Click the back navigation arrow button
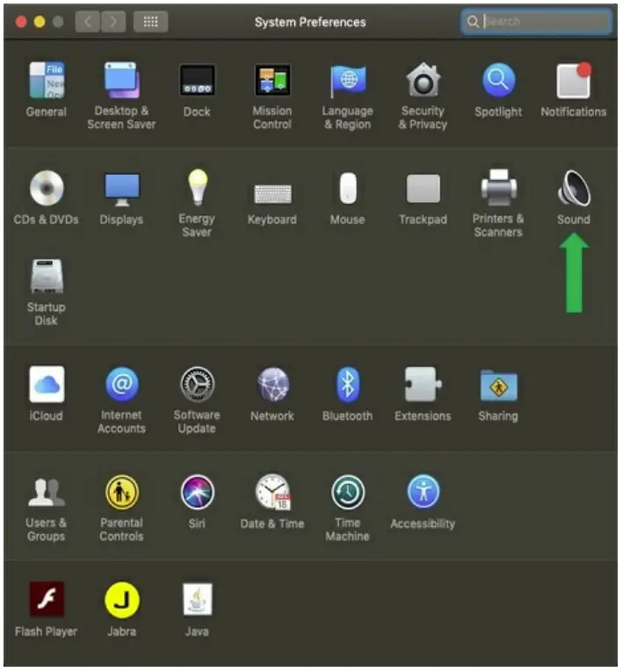 [x=88, y=21]
